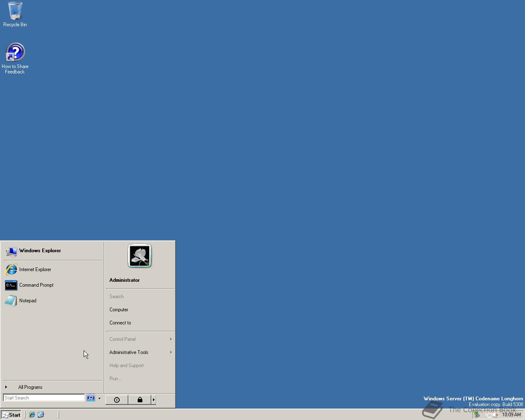Viewport: 525px width, 420px height.
Task: Open the shutdown options arrow next to the lock
Action: tap(154, 400)
